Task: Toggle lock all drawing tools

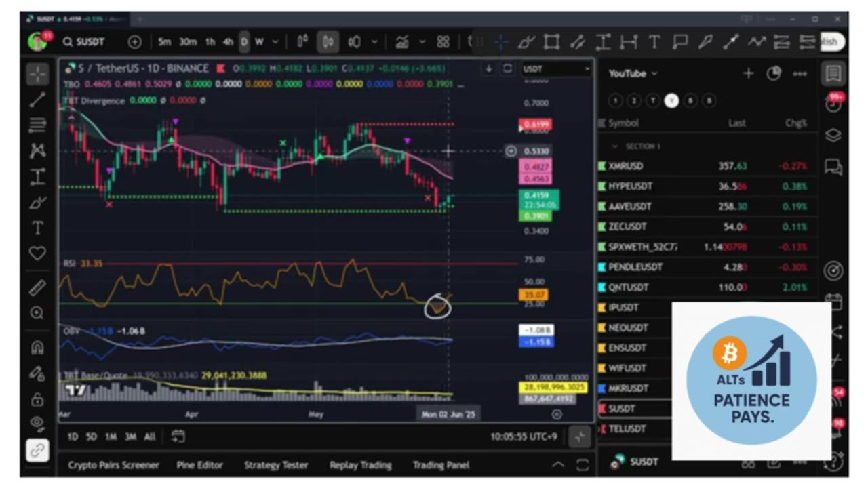Action: (x=38, y=399)
